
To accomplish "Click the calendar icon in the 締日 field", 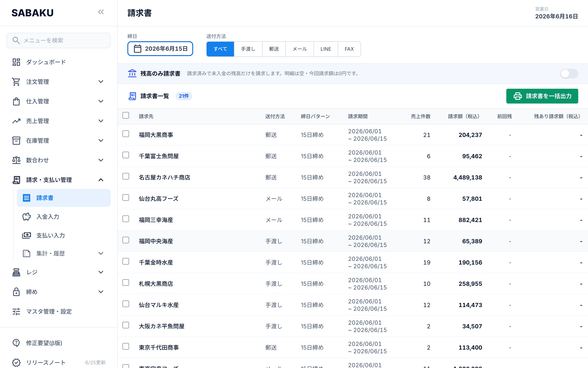I will [138, 49].
